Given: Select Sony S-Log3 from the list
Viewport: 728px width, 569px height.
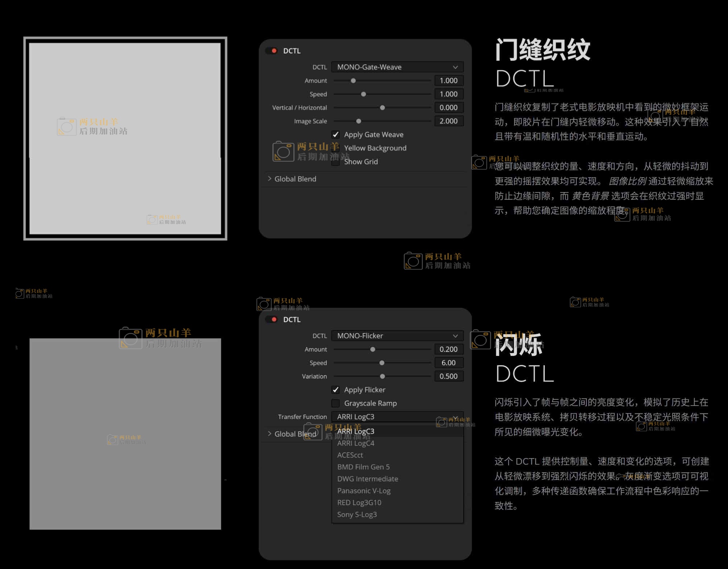Looking at the screenshot, I should 357,515.
